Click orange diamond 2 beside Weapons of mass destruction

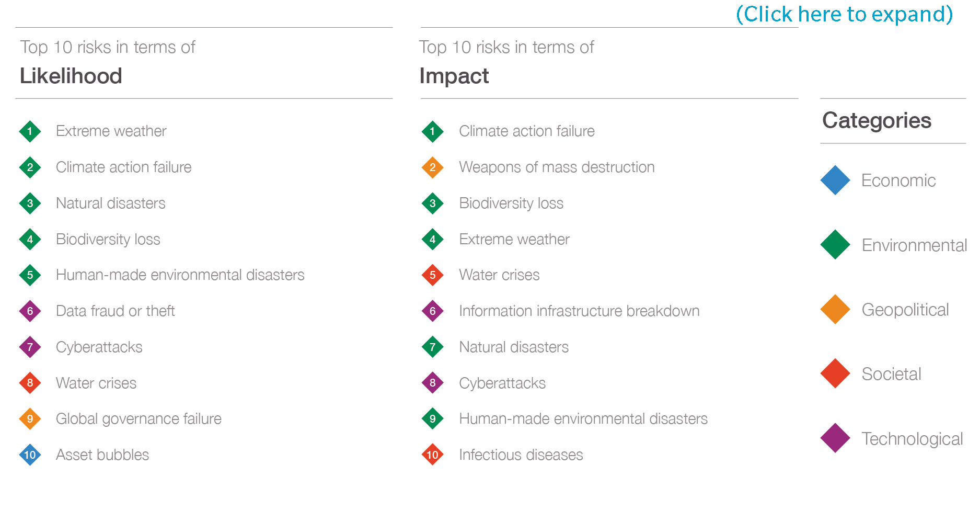tap(432, 167)
